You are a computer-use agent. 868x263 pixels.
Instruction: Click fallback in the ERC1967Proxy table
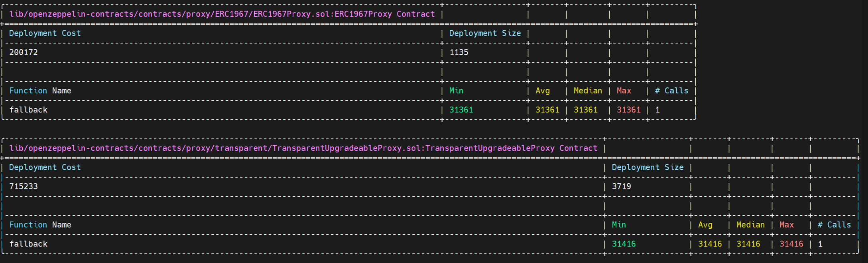coord(28,110)
